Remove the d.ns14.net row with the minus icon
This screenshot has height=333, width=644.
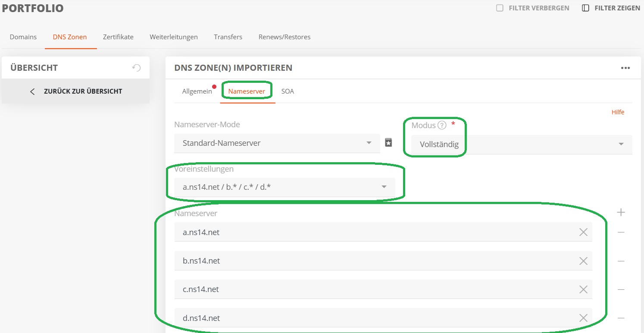tap(621, 318)
